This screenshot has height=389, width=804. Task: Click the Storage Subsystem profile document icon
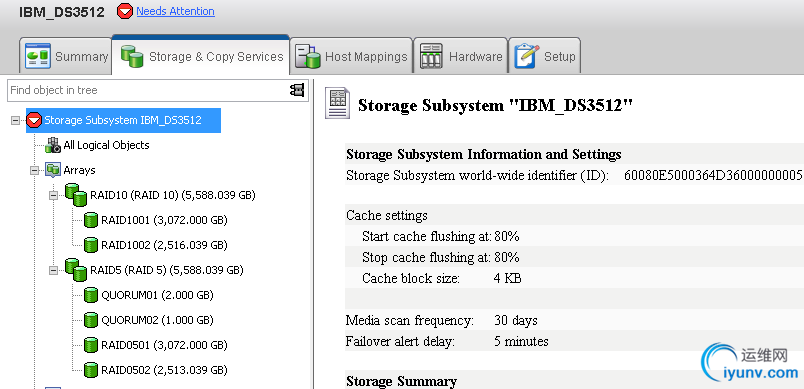point(337,104)
